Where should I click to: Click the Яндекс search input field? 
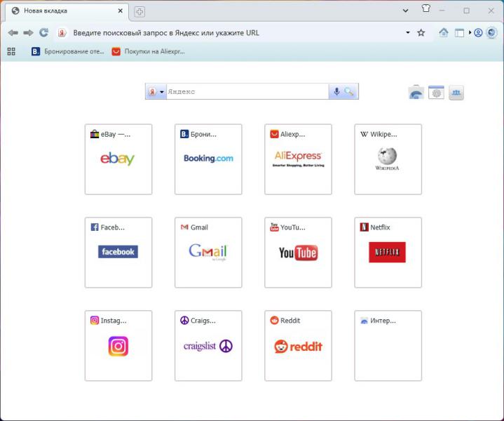245,92
